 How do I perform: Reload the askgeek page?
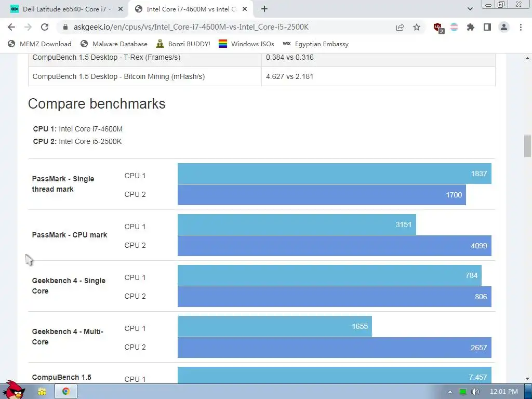45,27
